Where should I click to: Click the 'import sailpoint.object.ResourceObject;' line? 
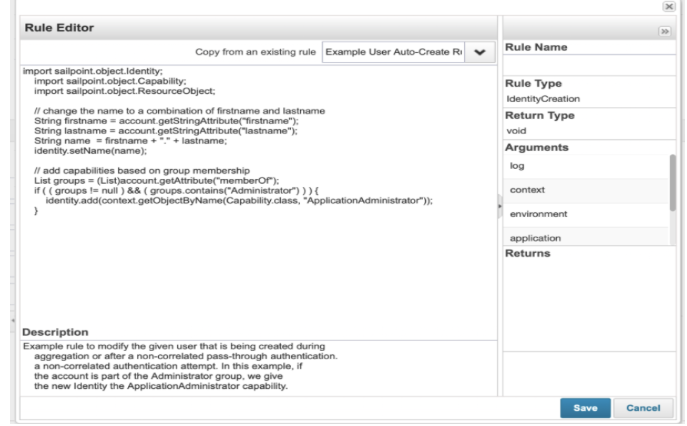coord(124,91)
